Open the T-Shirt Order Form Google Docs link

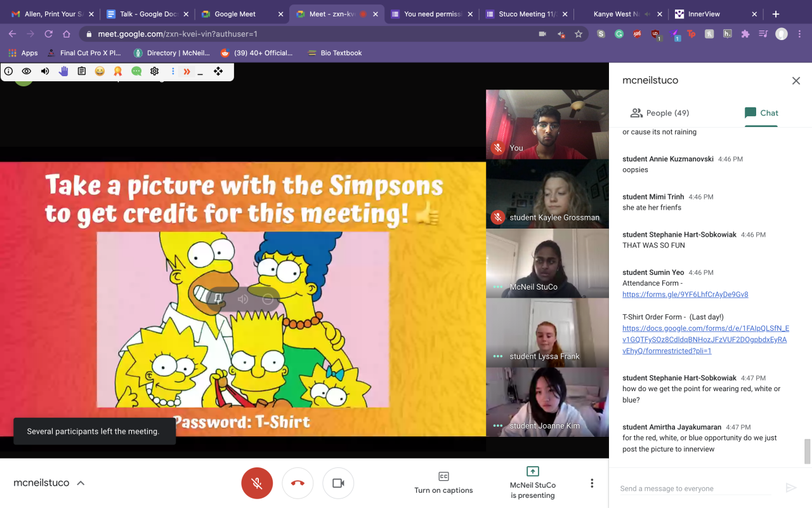click(705, 340)
